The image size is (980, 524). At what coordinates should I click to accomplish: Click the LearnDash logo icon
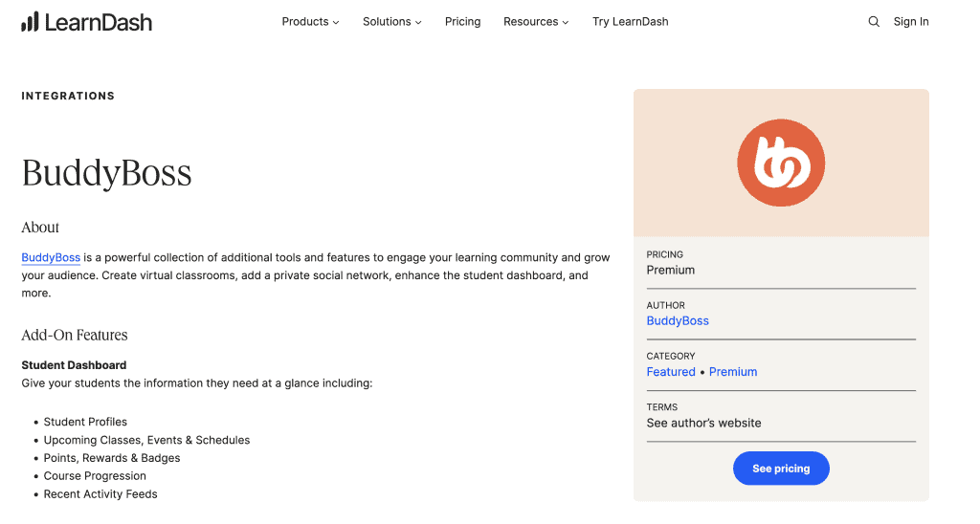(30, 21)
